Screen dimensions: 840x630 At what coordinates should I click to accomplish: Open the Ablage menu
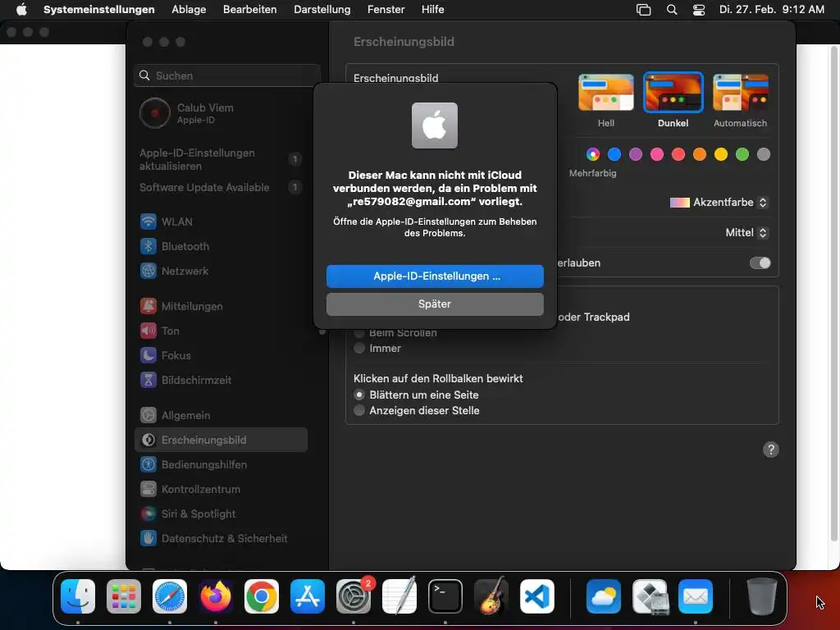189,10
